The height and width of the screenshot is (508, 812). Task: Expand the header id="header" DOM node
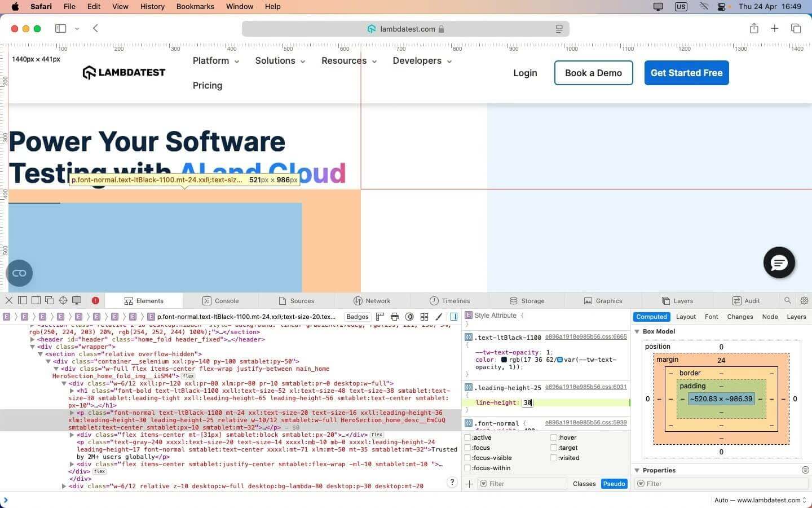pyautogui.click(x=33, y=340)
